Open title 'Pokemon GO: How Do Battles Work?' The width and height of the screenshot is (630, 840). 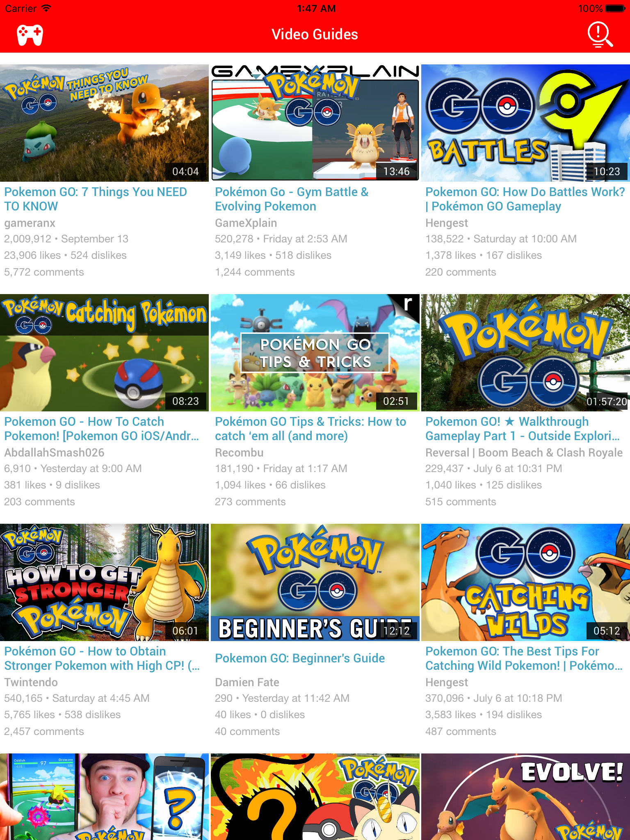(525, 199)
